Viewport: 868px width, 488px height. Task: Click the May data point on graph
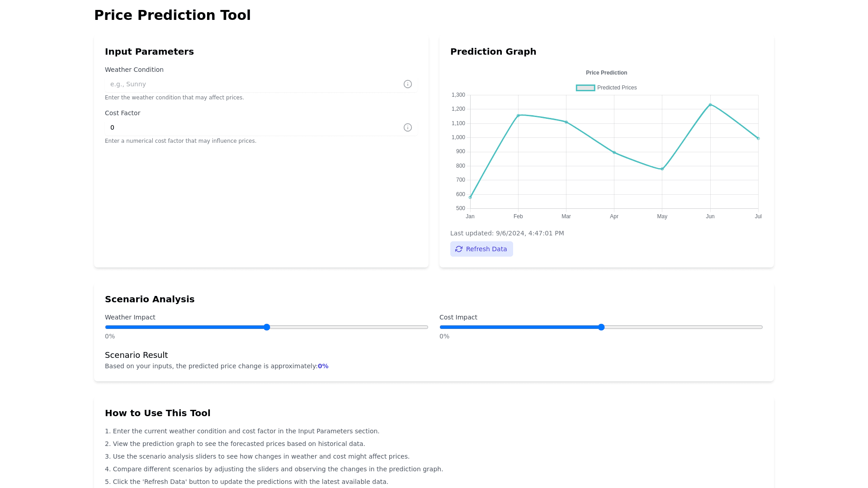(x=662, y=169)
